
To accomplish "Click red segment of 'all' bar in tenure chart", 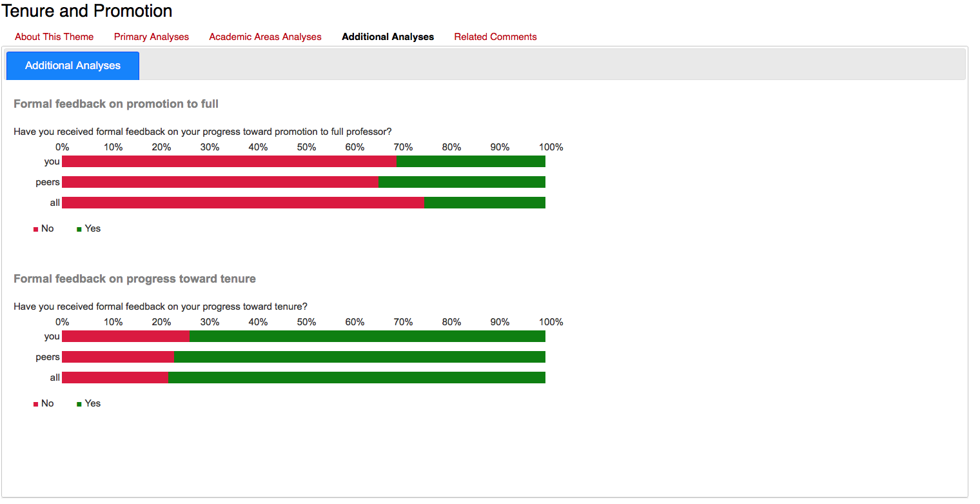I will [115, 378].
